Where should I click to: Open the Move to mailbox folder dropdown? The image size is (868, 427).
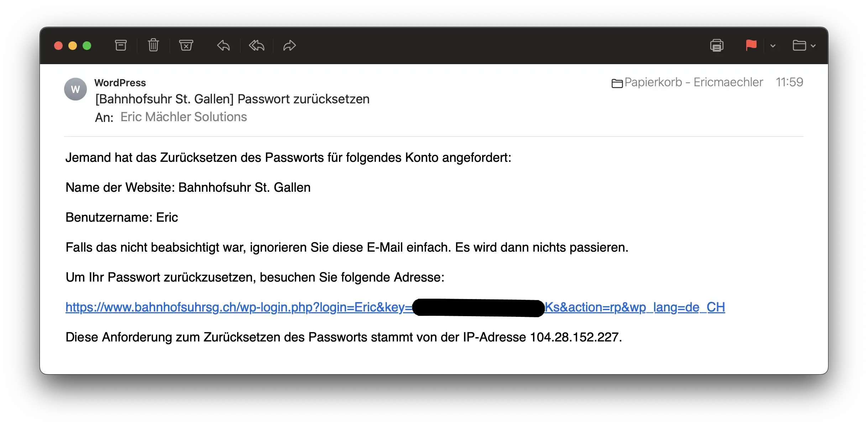click(804, 46)
